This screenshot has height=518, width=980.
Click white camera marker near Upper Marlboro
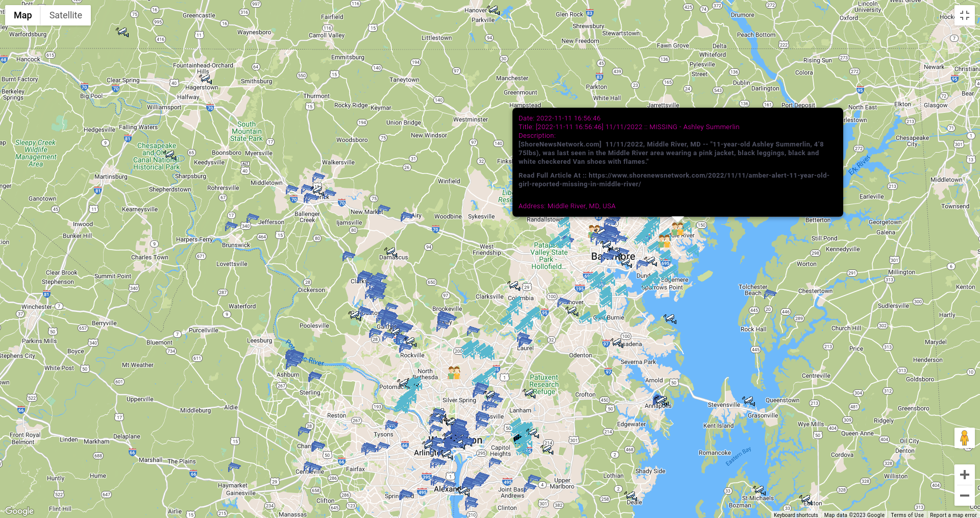tap(547, 449)
